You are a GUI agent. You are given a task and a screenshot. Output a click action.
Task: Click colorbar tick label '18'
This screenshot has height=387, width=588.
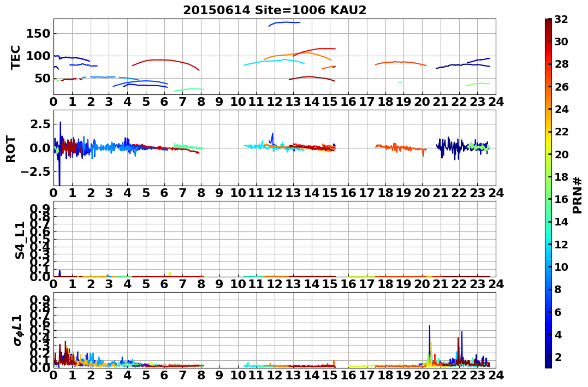point(561,177)
